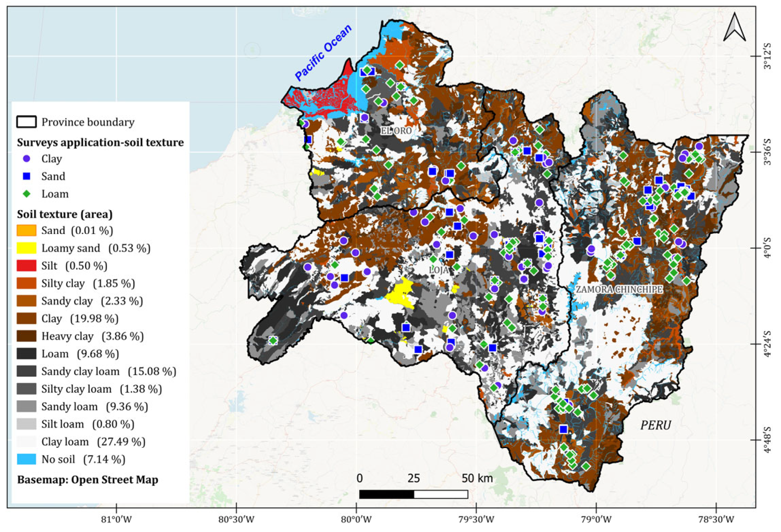The height and width of the screenshot is (532, 781).
Task: Click the LOJA province label
Action: pos(439,270)
